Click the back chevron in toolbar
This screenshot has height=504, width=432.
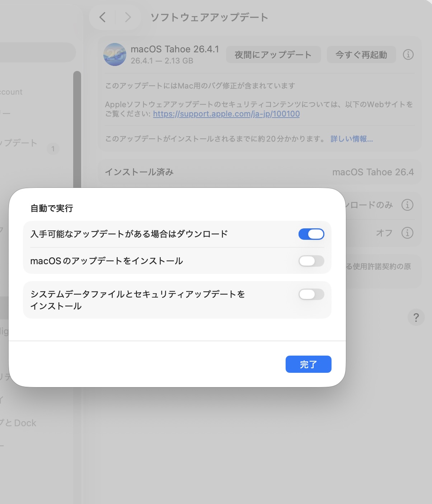point(103,17)
